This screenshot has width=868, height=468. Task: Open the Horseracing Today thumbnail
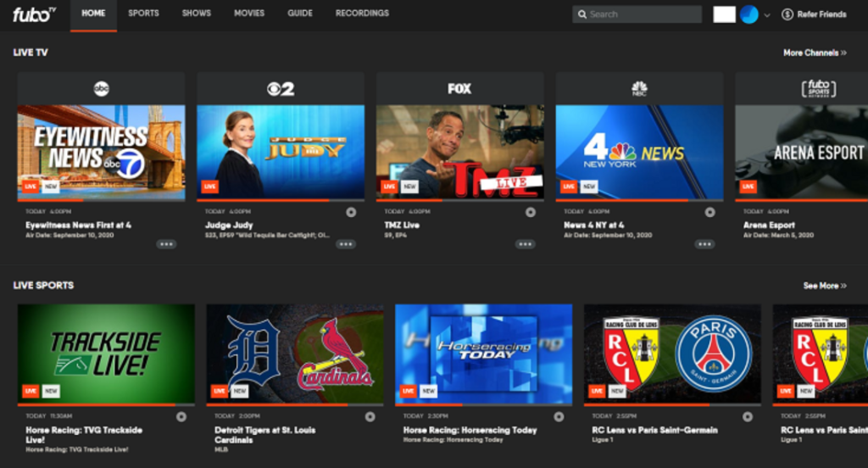484,354
